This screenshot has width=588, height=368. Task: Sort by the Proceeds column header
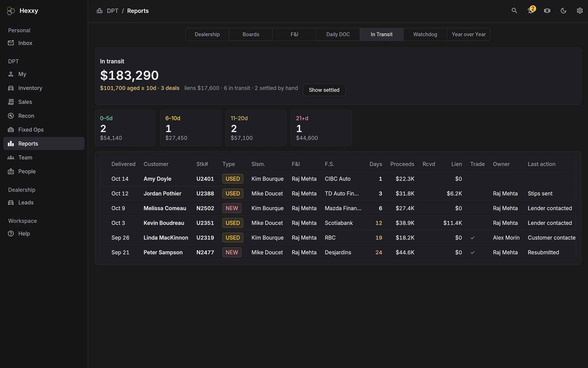(402, 164)
